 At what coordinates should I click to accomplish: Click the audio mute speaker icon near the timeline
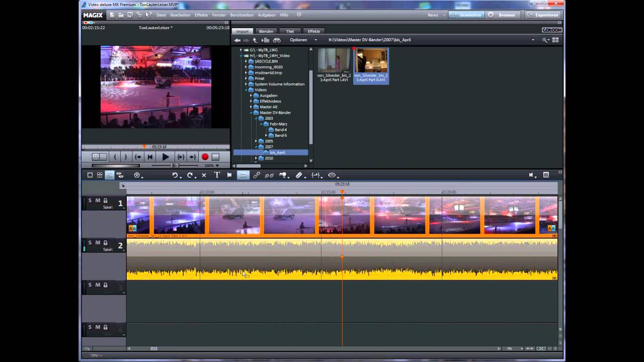pyautogui.click(x=531, y=175)
